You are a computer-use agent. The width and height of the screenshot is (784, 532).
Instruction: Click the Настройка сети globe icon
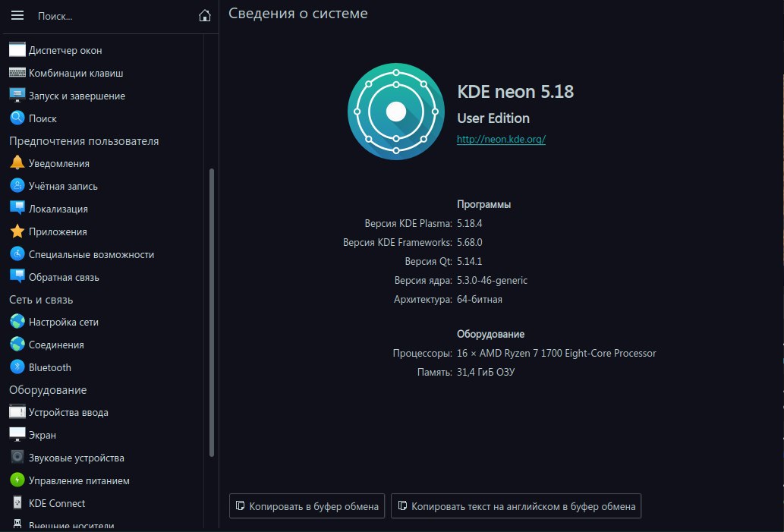point(17,322)
